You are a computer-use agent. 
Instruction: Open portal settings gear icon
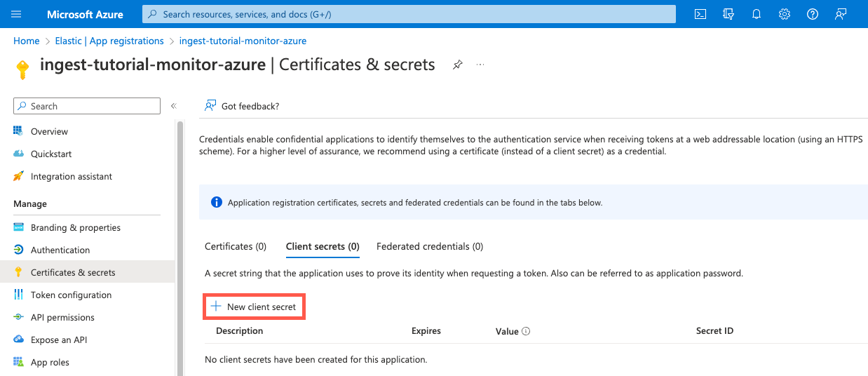[785, 14]
